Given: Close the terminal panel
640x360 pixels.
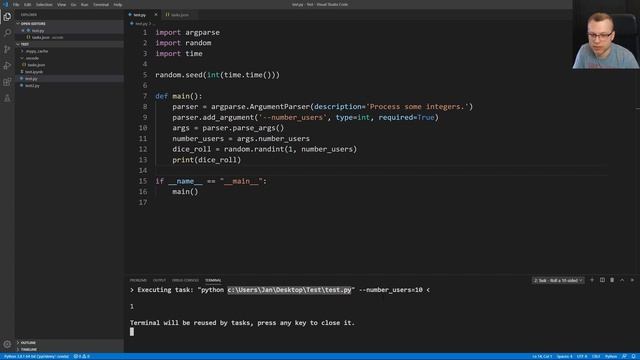Looking at the screenshot, I should (x=632, y=280).
